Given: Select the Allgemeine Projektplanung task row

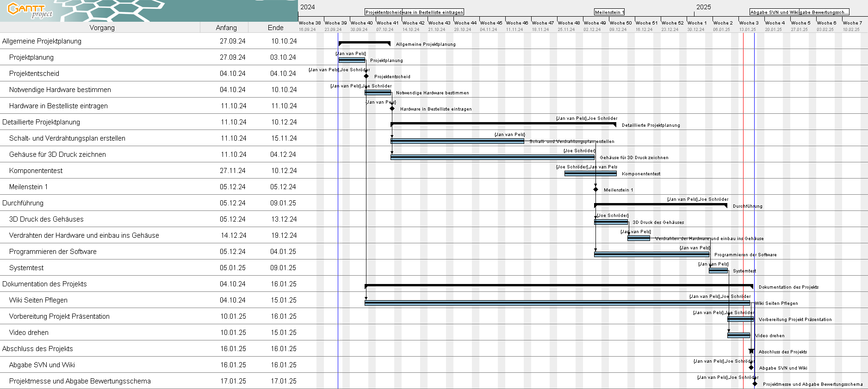Looking at the screenshot, I should pyautogui.click(x=42, y=41).
